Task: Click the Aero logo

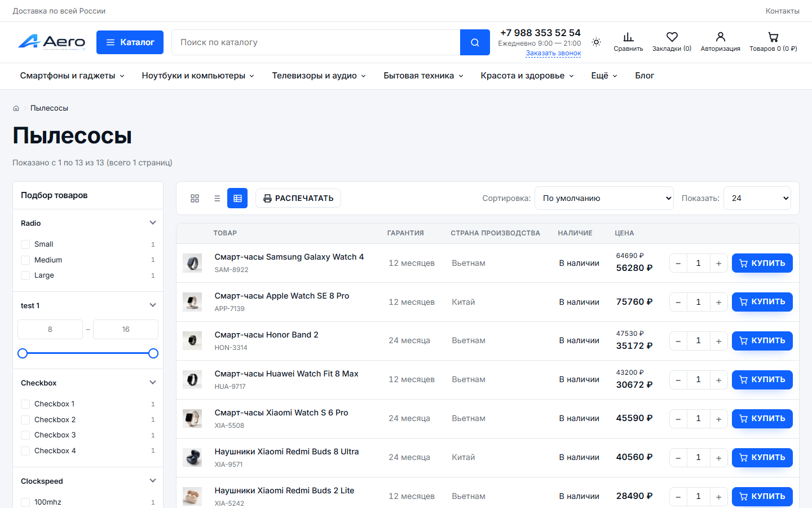Action: pyautogui.click(x=52, y=42)
